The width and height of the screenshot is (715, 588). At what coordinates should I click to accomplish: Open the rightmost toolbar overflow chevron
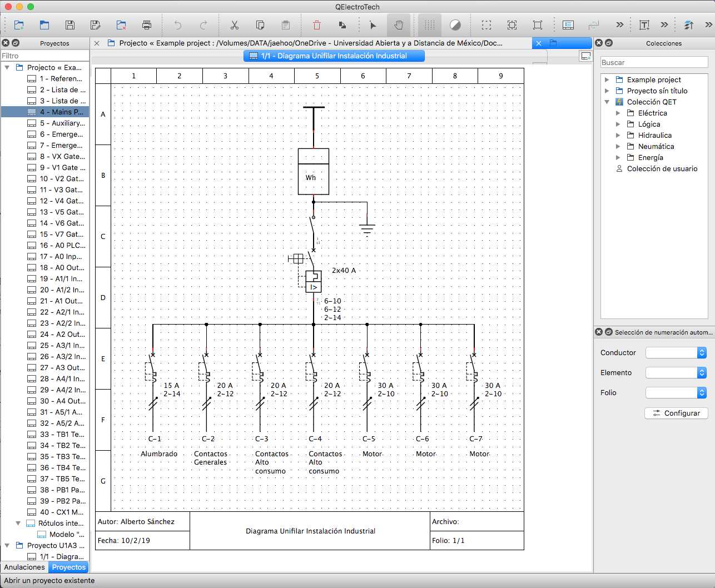(709, 25)
